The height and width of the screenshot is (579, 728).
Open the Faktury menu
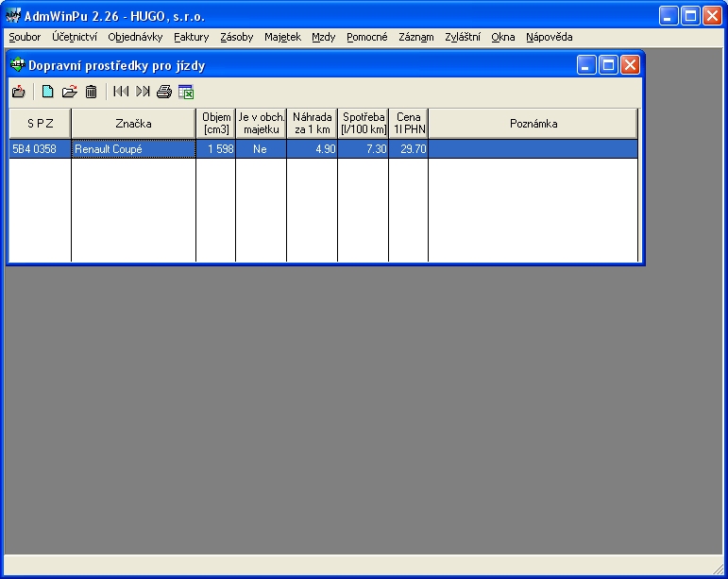click(x=192, y=37)
